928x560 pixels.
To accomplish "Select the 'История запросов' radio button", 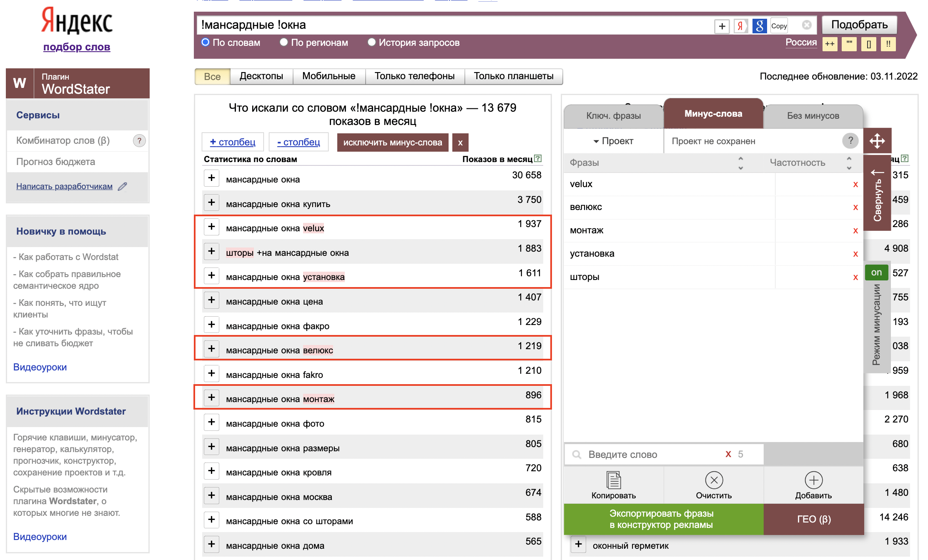I will point(371,42).
